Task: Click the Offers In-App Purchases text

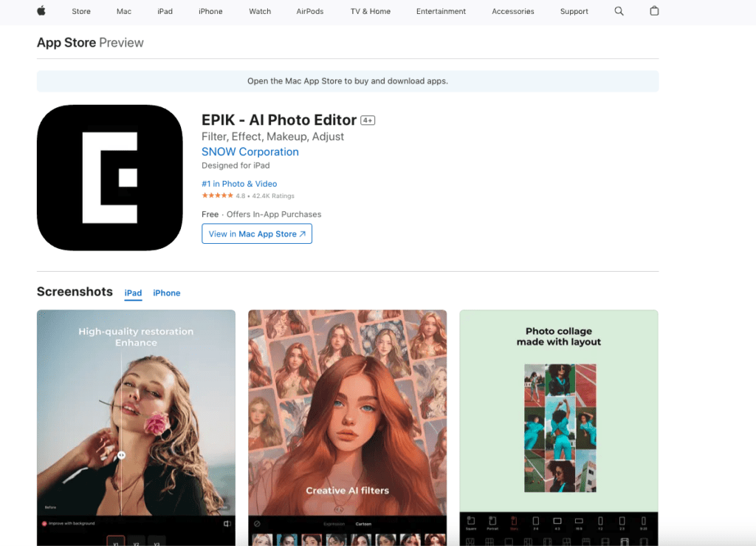Action: coord(274,214)
